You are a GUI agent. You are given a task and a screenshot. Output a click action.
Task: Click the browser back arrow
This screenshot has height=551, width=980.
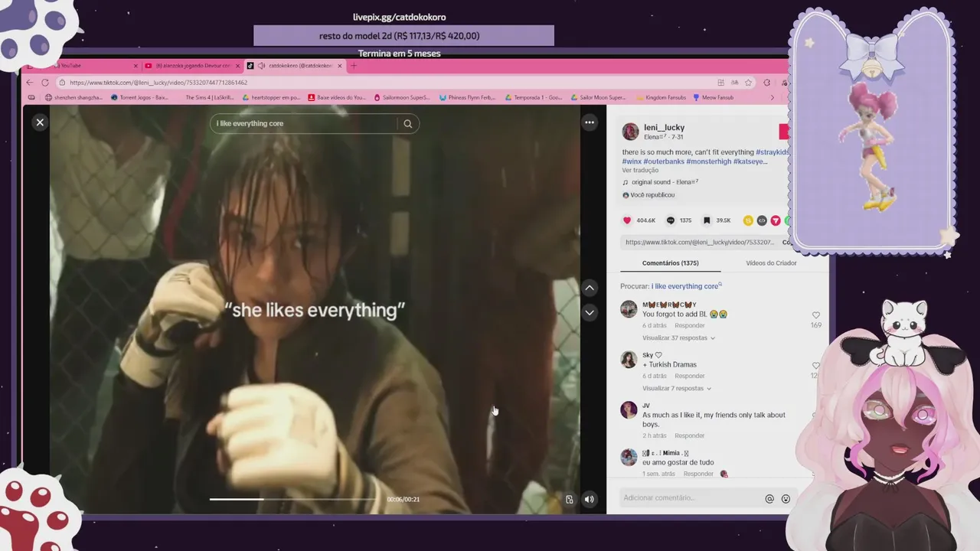[x=30, y=83]
